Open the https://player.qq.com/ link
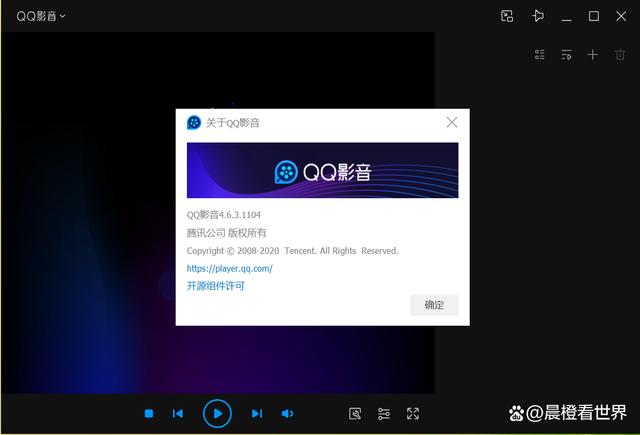This screenshot has width=640, height=435. coord(229,269)
